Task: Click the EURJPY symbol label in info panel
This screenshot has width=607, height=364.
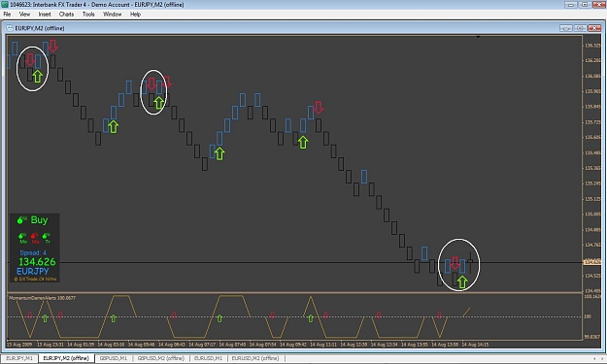Action: coord(32,271)
